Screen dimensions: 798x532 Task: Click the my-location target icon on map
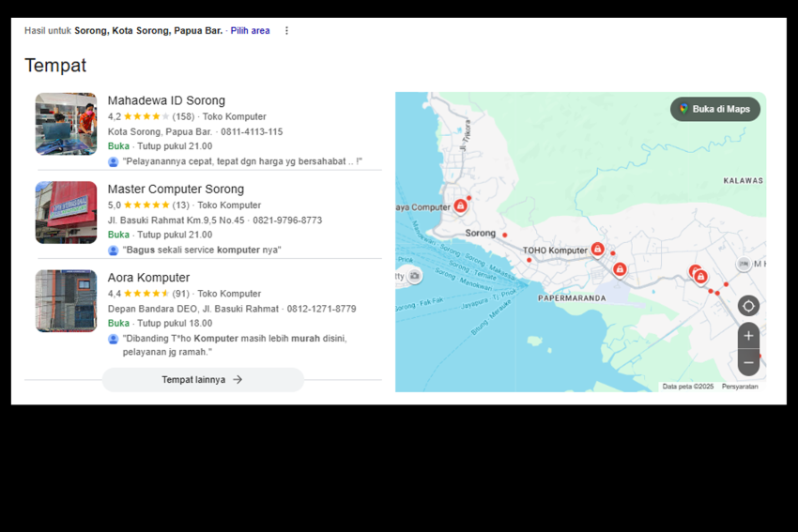pyautogui.click(x=748, y=306)
